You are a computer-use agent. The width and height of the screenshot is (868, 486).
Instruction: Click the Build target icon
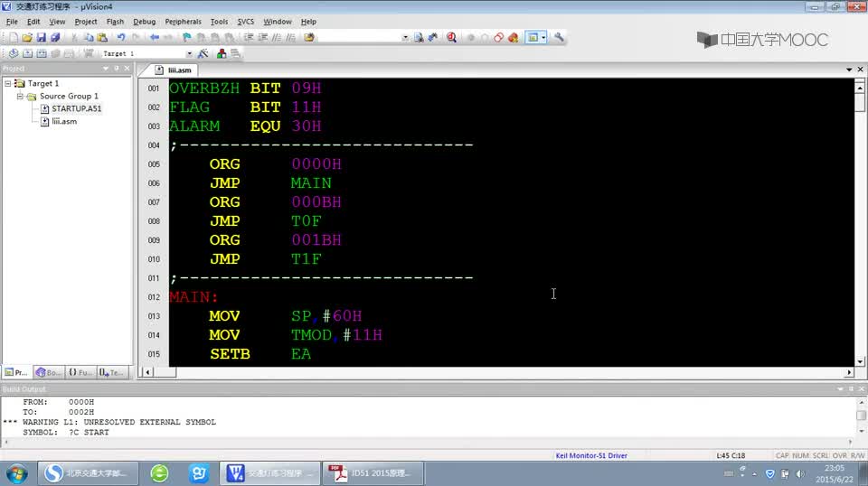coord(27,53)
